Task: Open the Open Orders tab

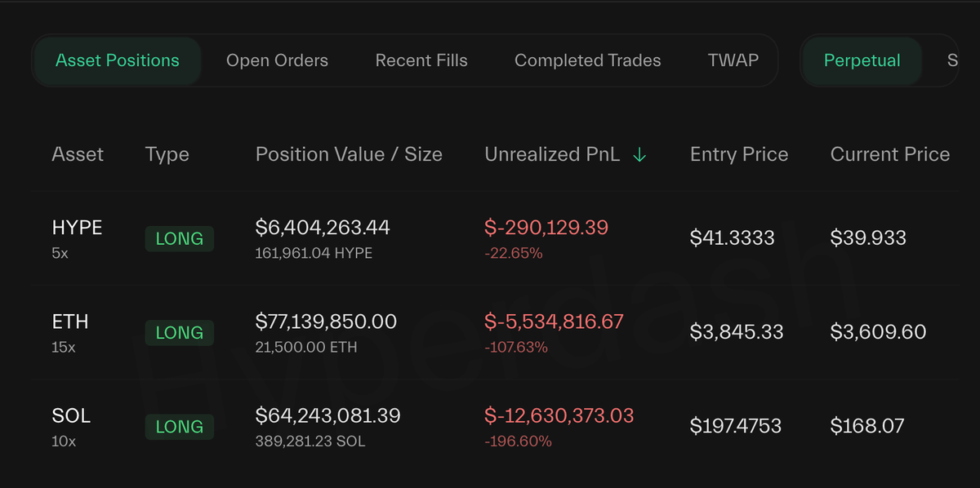Action: (277, 60)
